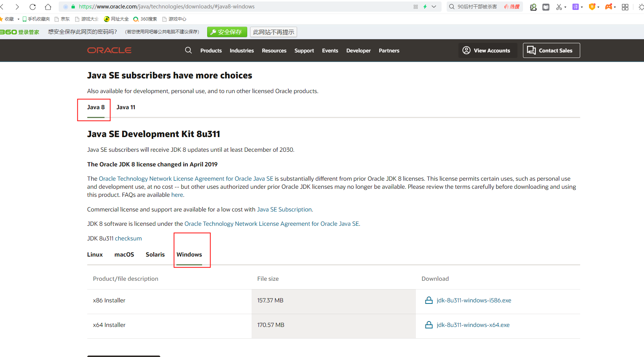Open the orange shield wallet icon

pos(592,7)
